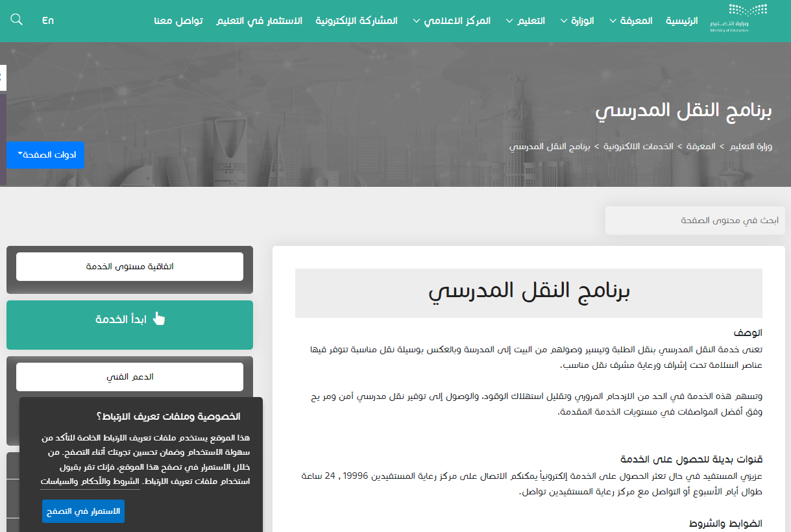791x532 pixels.
Task: Expand the المركز الاعلامي dropdown menu
Action: (452, 21)
